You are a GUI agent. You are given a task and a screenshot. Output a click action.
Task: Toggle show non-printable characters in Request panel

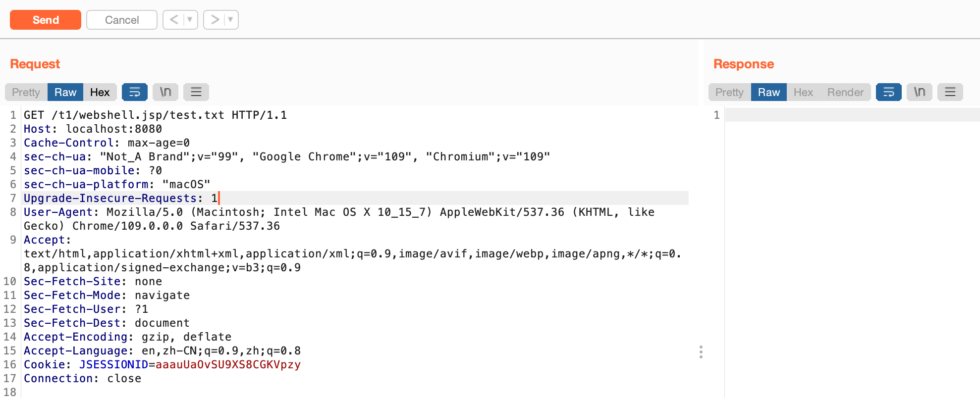pos(165,92)
